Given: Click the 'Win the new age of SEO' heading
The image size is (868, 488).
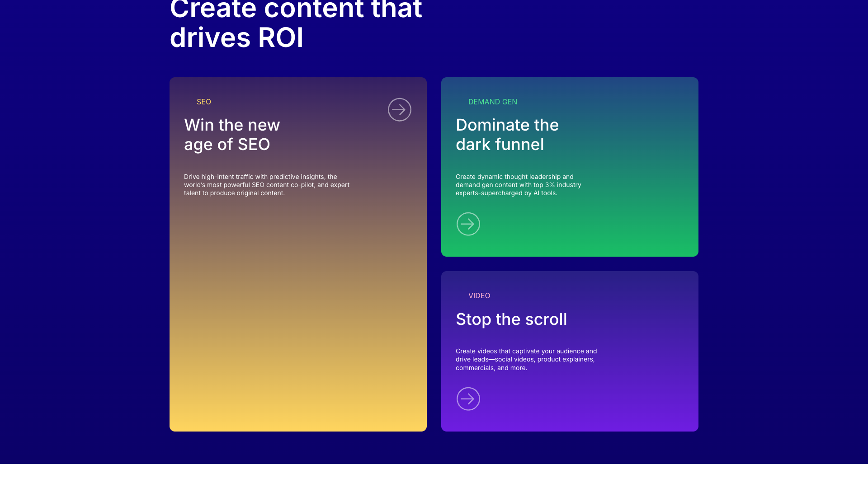Looking at the screenshot, I should (x=231, y=134).
